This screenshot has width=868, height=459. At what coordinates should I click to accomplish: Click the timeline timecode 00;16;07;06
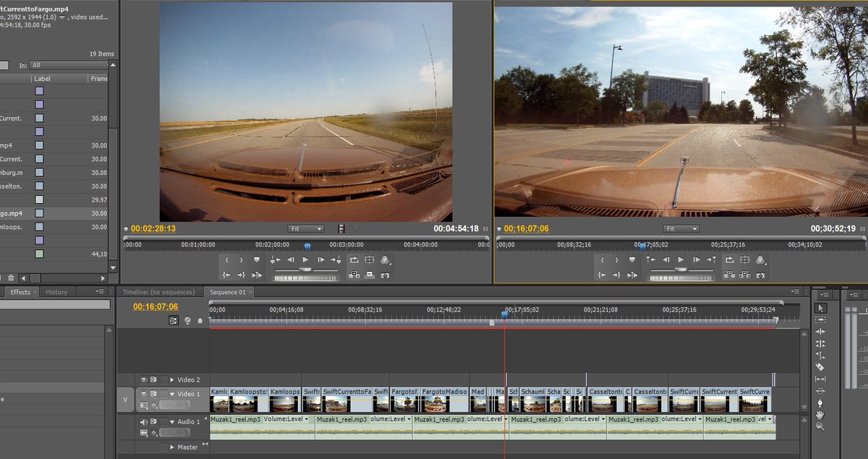[x=155, y=306]
